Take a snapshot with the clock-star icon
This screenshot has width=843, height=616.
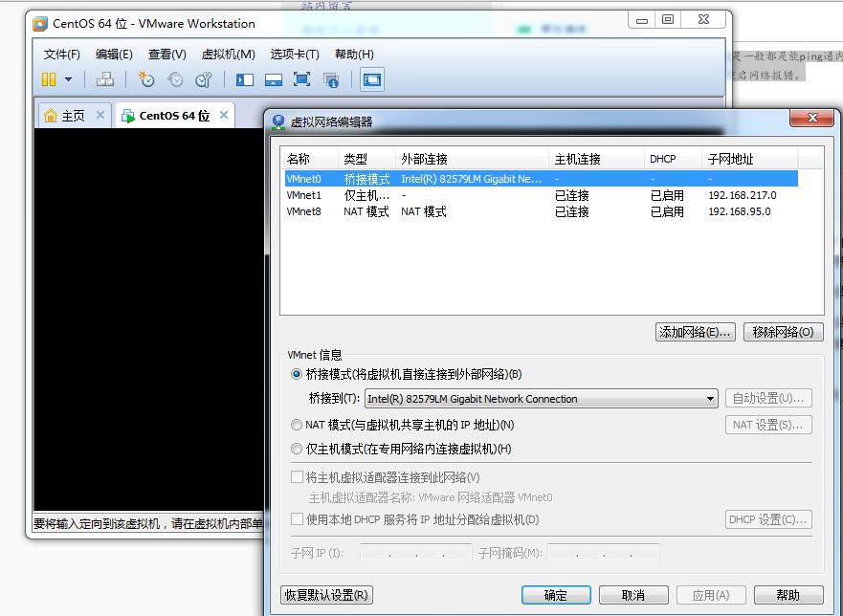[145, 79]
